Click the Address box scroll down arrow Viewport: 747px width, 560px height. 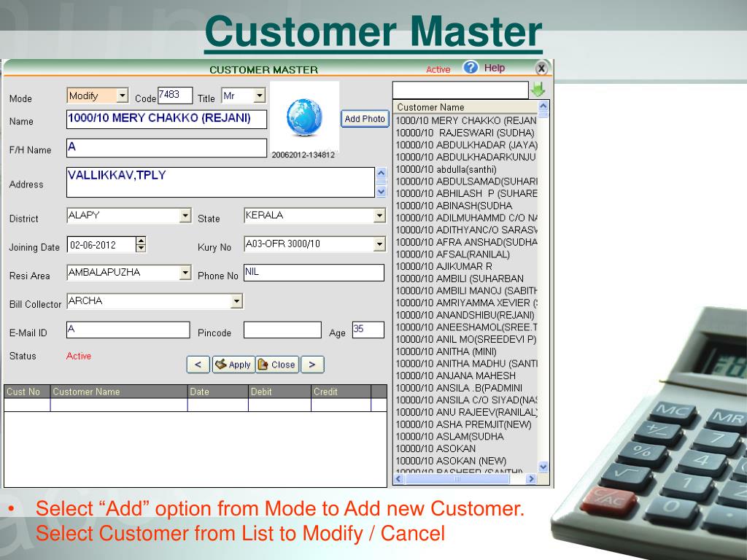pos(381,192)
